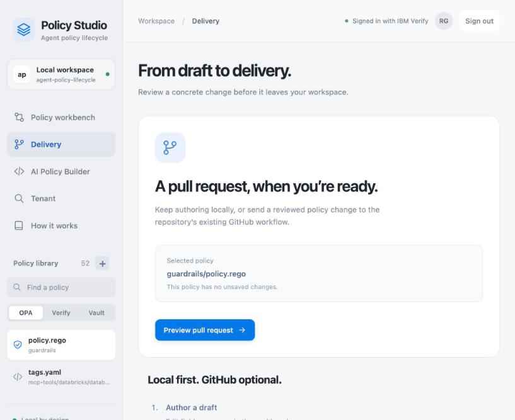
Task: Switch to the Verify library tab
Action: tap(61, 313)
